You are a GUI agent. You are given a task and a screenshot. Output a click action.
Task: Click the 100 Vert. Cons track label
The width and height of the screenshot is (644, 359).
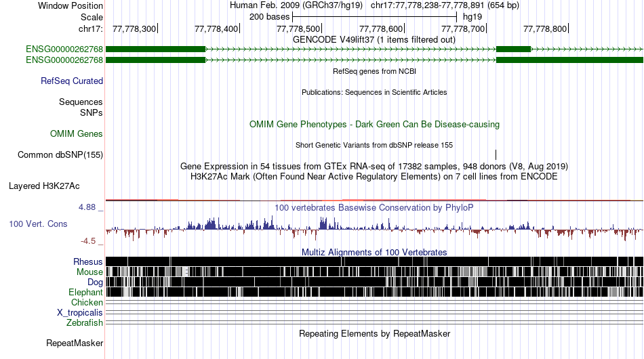[x=38, y=224]
